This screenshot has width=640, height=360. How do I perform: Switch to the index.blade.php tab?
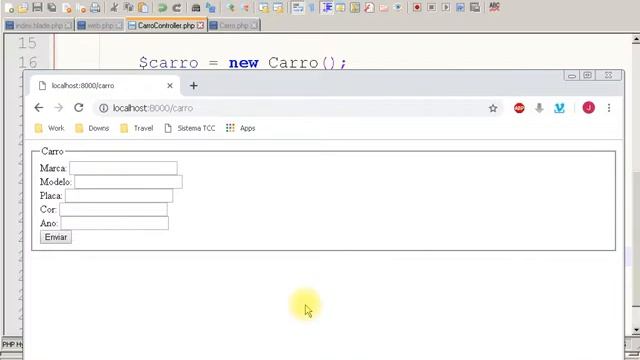[x=39, y=25]
